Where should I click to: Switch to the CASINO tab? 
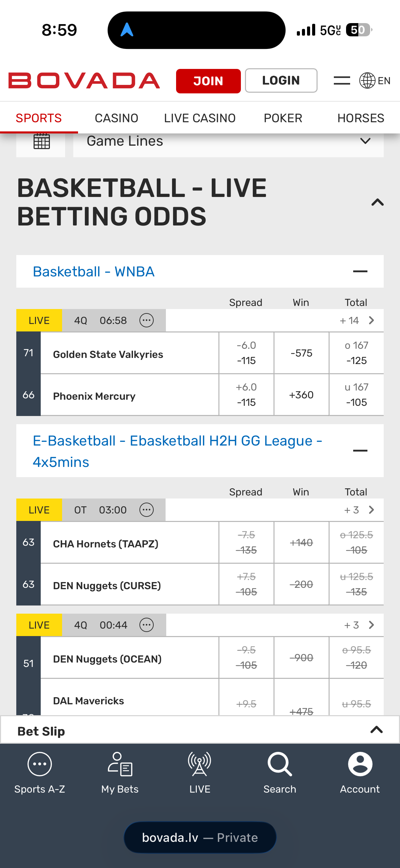[116, 118]
